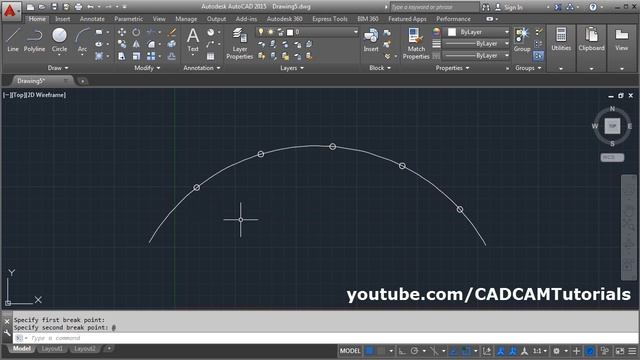Click the Save icon in quick access toolbar
Viewport: 640px width, 360px height.
54,7
